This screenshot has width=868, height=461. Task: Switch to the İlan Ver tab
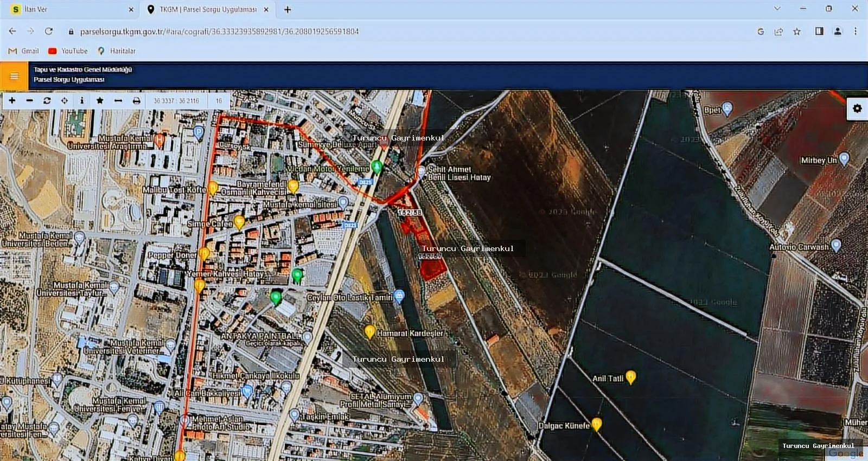pyautogui.click(x=71, y=9)
